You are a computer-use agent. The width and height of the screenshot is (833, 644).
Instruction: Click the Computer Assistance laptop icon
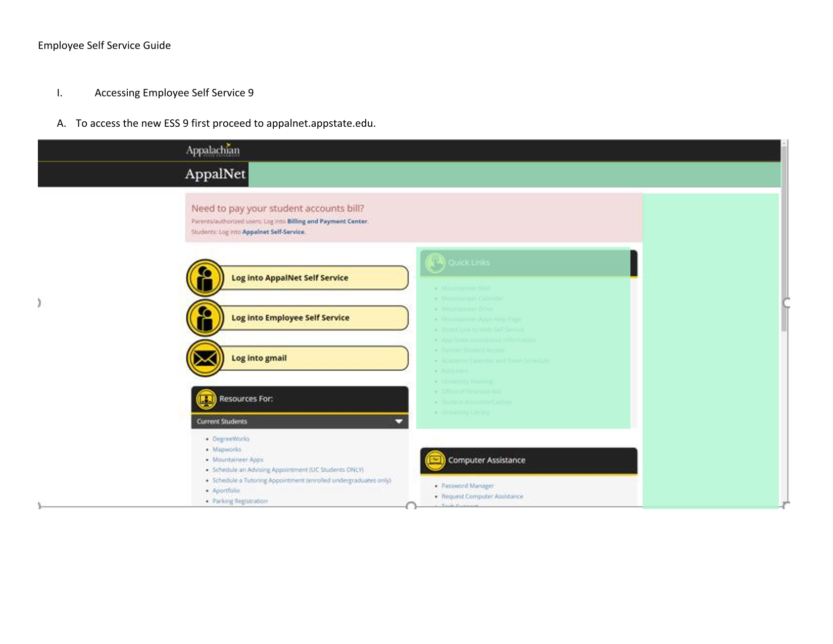(x=435, y=460)
